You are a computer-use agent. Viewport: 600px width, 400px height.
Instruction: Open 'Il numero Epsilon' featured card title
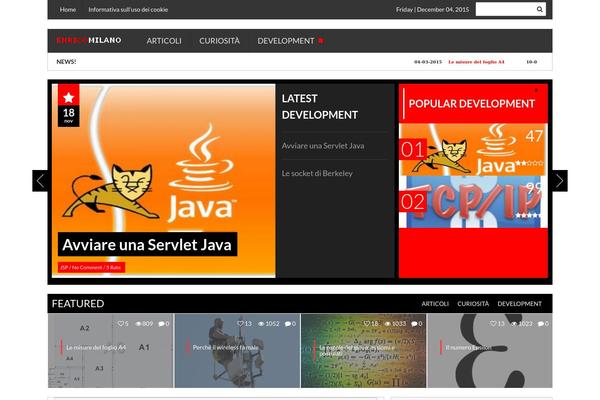(468, 348)
